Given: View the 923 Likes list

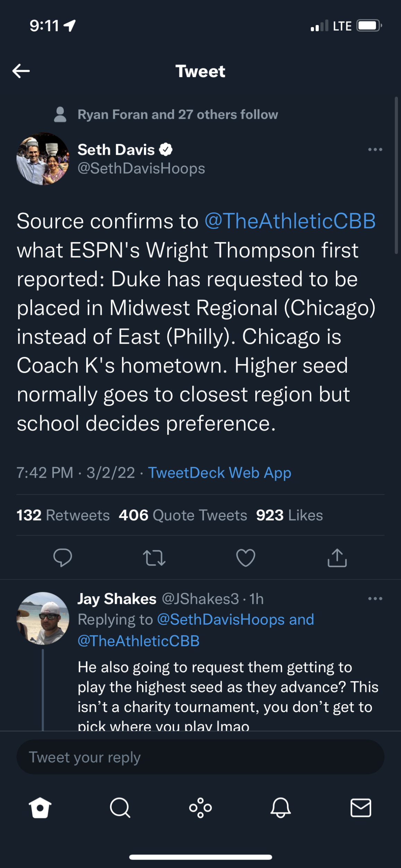Looking at the screenshot, I should click(289, 515).
